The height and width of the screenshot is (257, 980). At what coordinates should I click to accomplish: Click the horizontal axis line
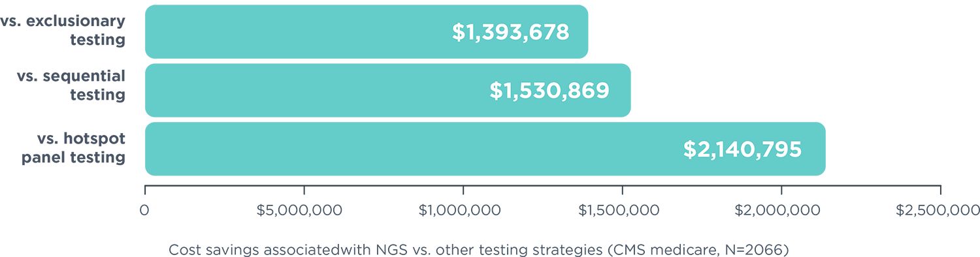tap(542, 185)
